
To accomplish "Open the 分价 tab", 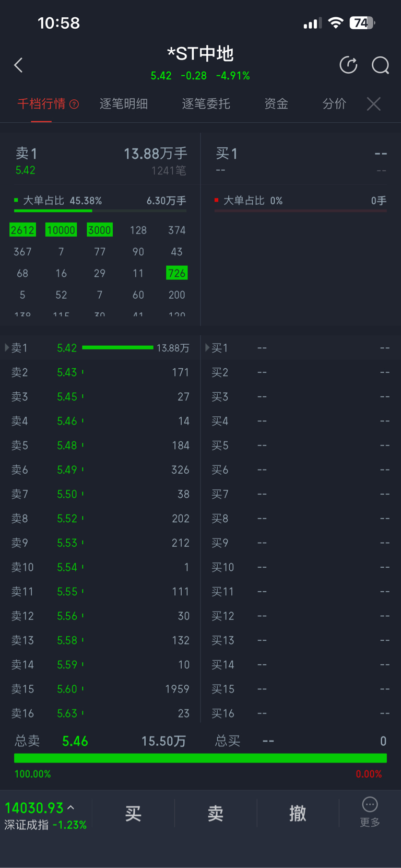I will coord(334,104).
